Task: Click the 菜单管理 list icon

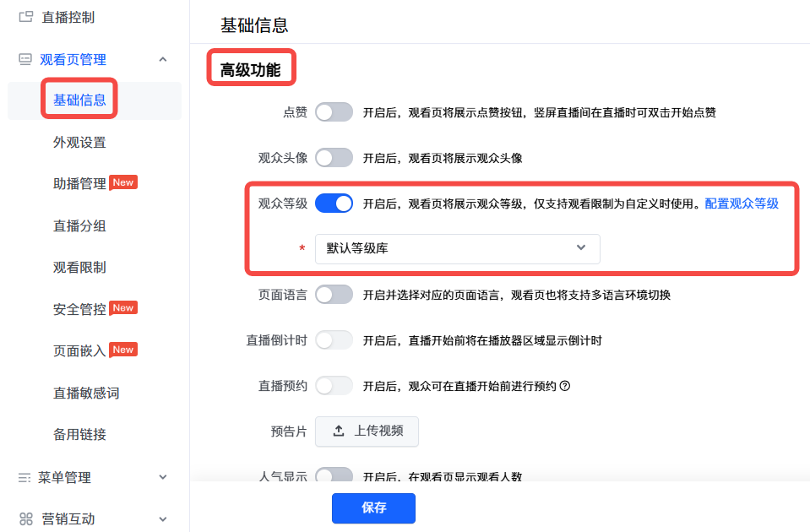Action: point(24,478)
